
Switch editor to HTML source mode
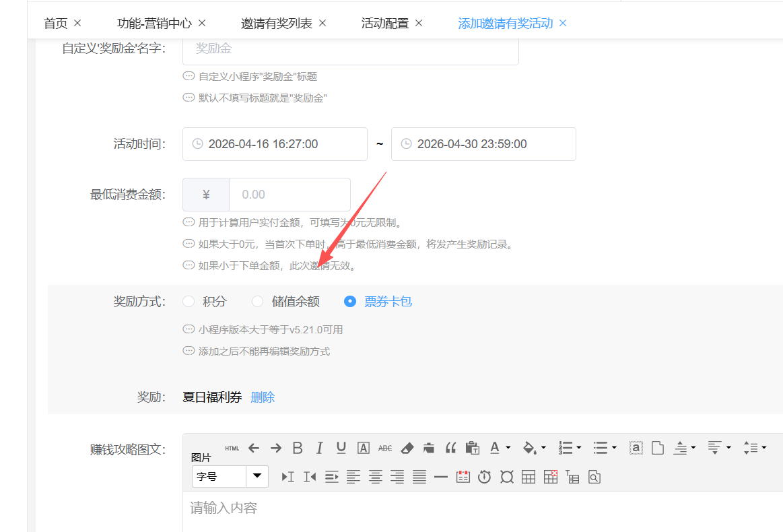[x=232, y=448]
